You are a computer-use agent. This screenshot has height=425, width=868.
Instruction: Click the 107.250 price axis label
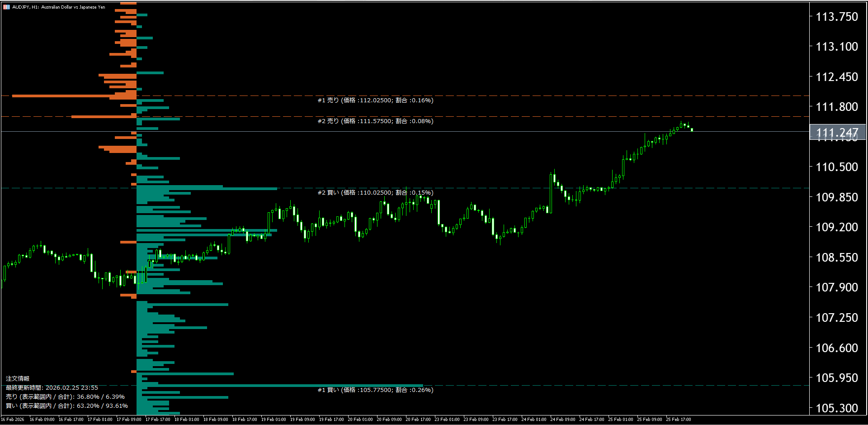[836, 318]
